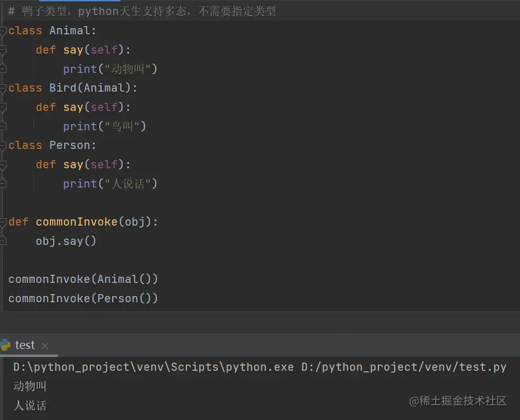520x420 pixels.
Task: Click the python.exe command line in console
Action: [259, 367]
